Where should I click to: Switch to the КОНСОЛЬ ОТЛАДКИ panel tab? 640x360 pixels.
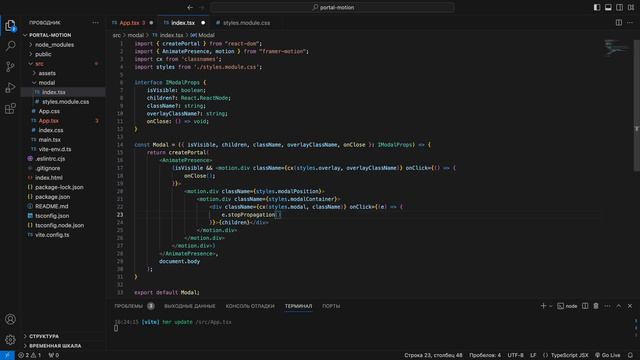(x=250, y=306)
